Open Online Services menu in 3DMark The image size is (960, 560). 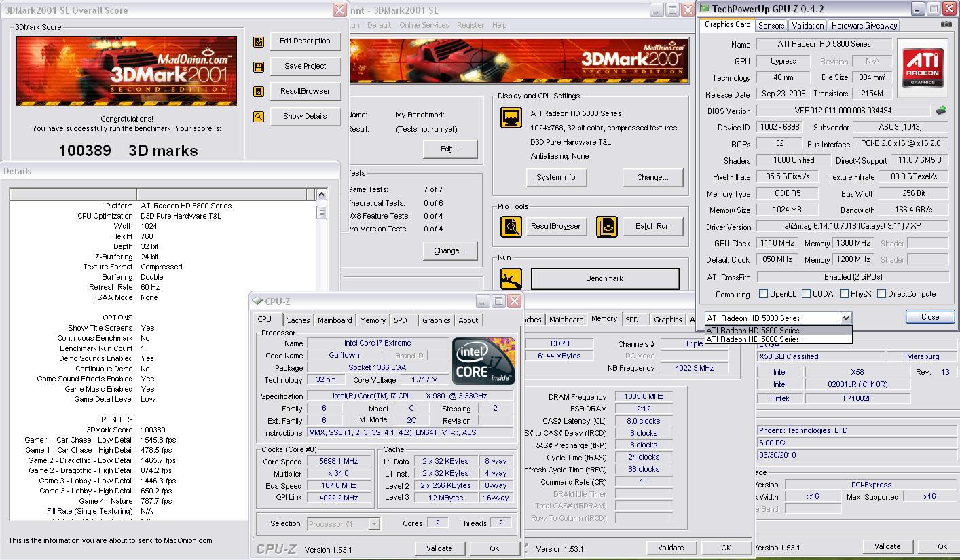pyautogui.click(x=424, y=25)
